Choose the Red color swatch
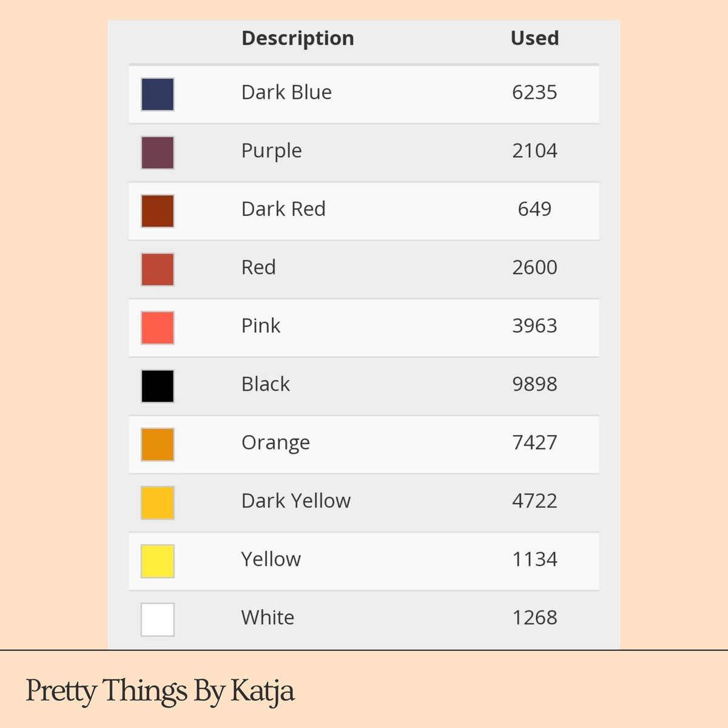Image resolution: width=728 pixels, height=728 pixels. 158,269
